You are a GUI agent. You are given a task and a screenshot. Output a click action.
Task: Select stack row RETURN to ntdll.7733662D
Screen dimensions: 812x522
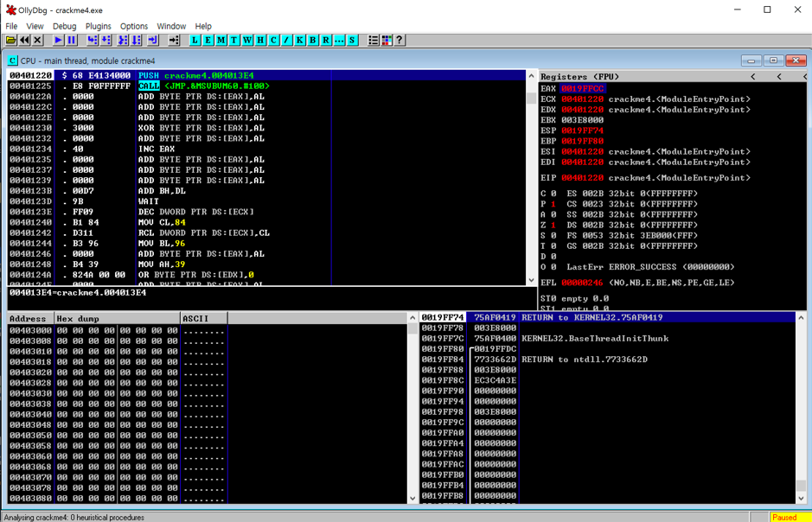(x=608, y=360)
